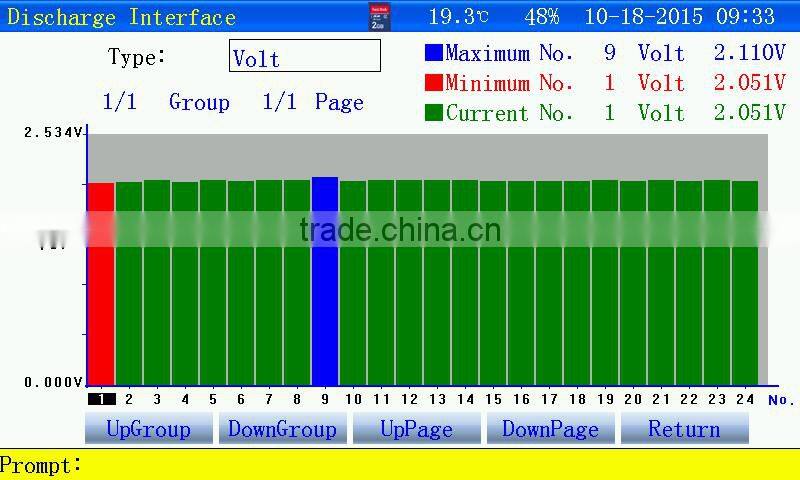Click the yellow Prompt bar
Image resolution: width=800 pixels, height=480 pixels.
click(400, 465)
